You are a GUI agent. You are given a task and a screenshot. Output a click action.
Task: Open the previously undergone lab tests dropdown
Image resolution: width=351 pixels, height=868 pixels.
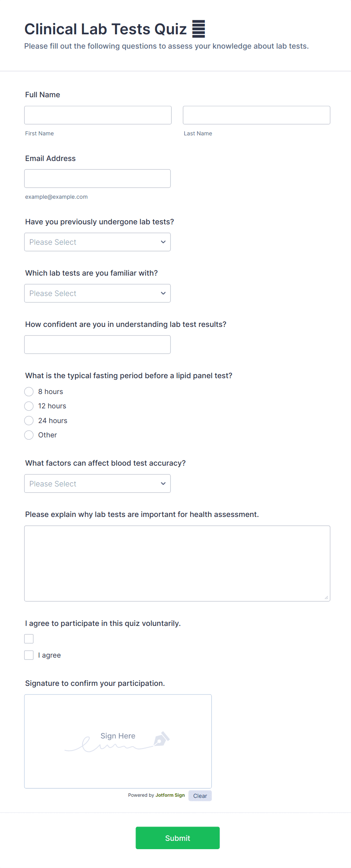pyautogui.click(x=97, y=242)
